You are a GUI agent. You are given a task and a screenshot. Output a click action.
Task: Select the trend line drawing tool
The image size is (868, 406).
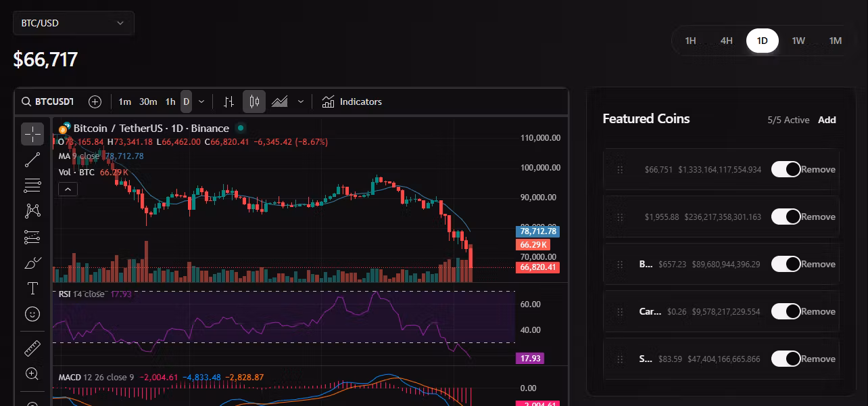[x=32, y=160]
